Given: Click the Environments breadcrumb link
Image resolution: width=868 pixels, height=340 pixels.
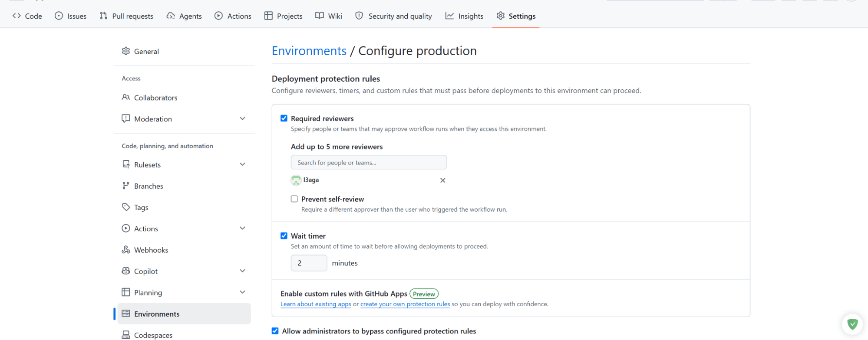Looking at the screenshot, I should [x=309, y=51].
